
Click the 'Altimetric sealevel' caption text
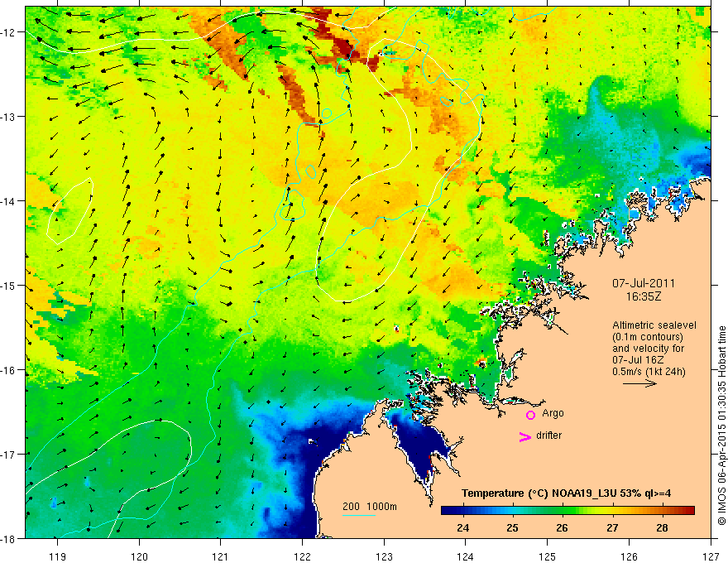654,325
